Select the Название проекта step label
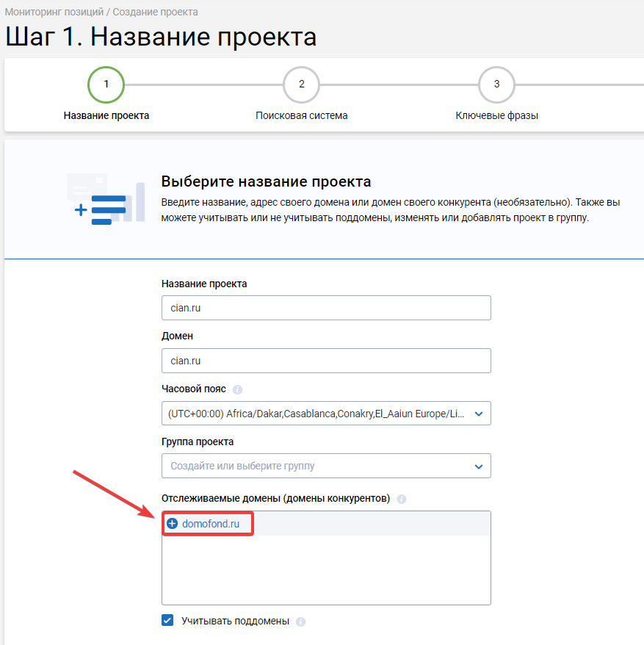Image resolution: width=644 pixels, height=645 pixels. pyautogui.click(x=106, y=115)
